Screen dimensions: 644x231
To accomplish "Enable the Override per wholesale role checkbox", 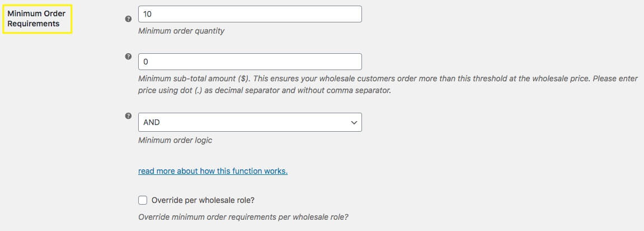I will [143, 200].
